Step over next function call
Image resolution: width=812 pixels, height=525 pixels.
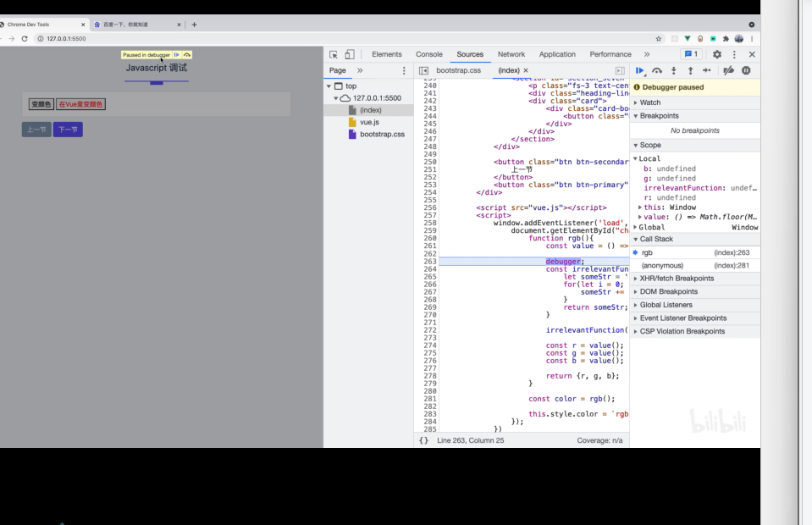pos(657,70)
